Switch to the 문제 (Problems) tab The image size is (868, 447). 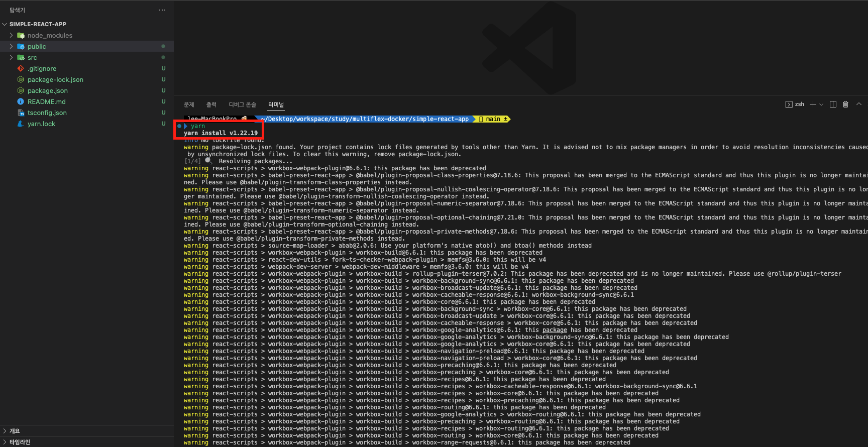tap(189, 104)
